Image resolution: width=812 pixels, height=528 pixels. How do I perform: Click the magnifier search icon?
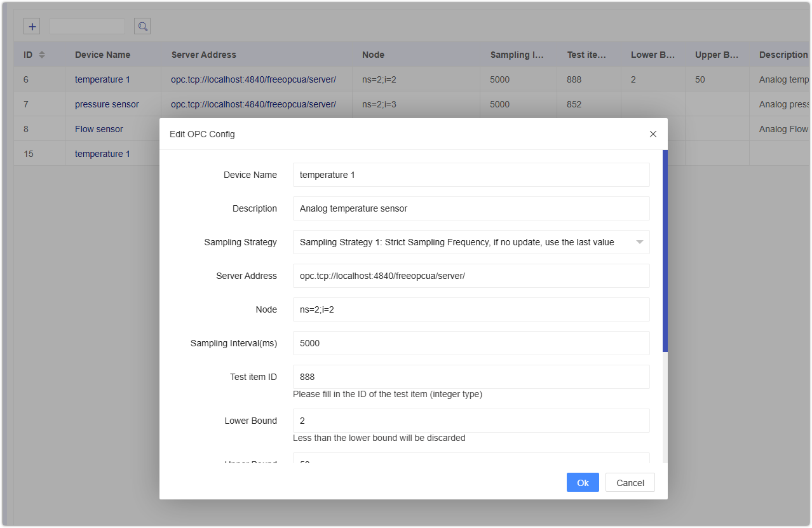pyautogui.click(x=142, y=26)
